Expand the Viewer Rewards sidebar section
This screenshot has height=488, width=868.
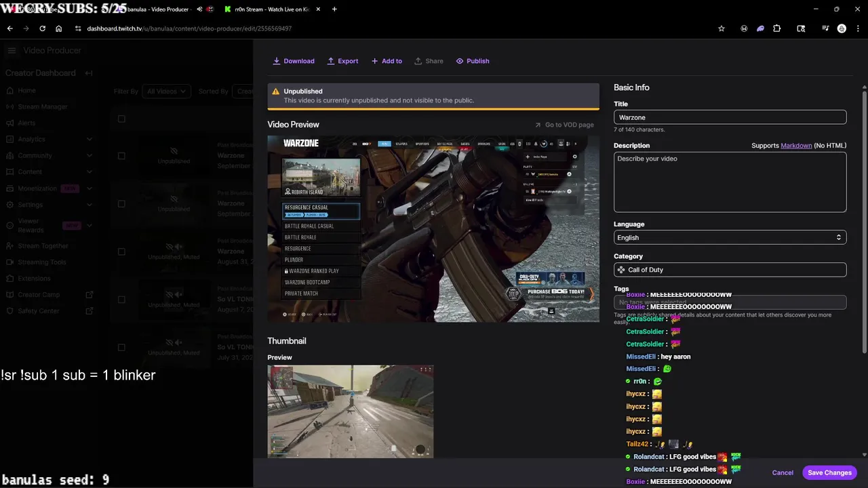click(90, 225)
